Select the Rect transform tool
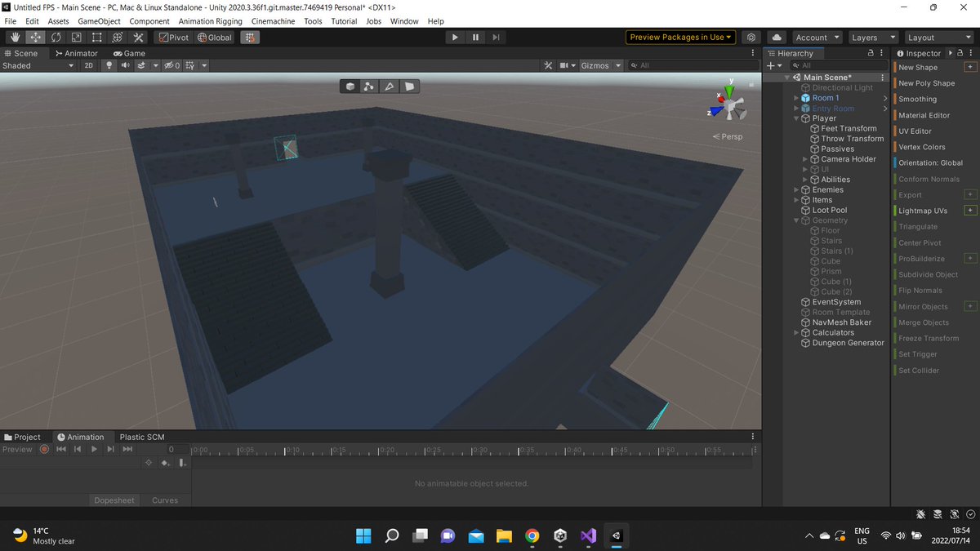The width and height of the screenshot is (980, 551). pyautogui.click(x=97, y=38)
